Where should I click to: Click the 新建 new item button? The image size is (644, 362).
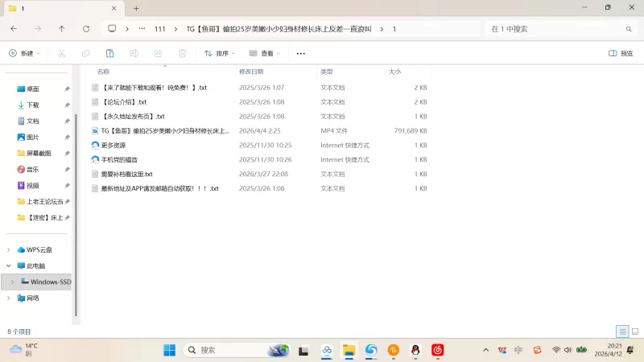point(24,53)
